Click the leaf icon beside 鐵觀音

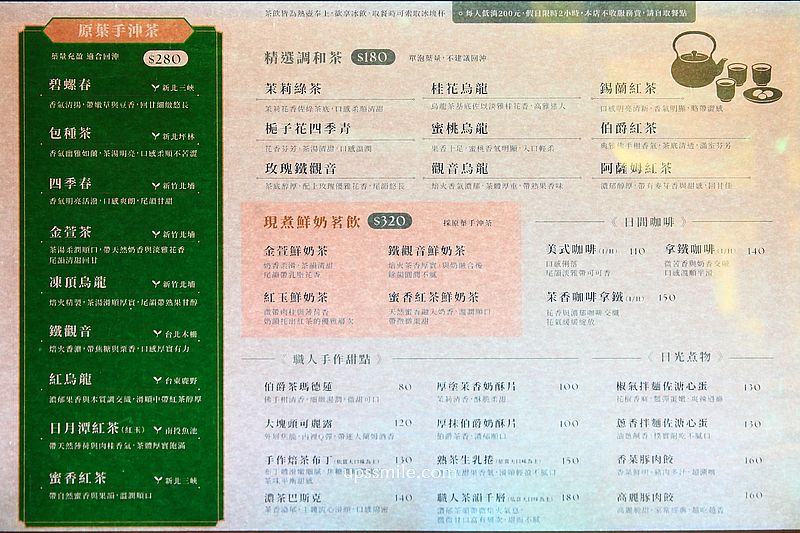pyautogui.click(x=156, y=331)
